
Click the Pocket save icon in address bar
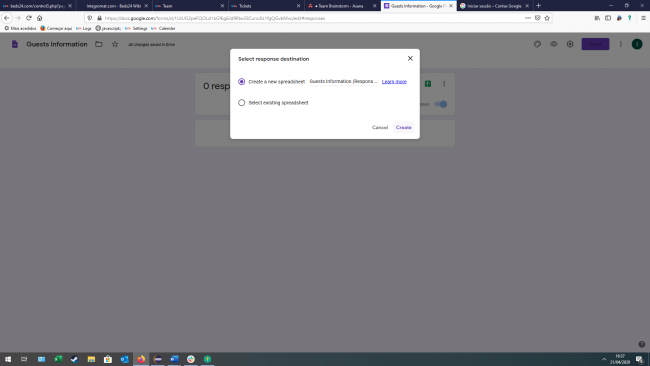click(x=537, y=18)
